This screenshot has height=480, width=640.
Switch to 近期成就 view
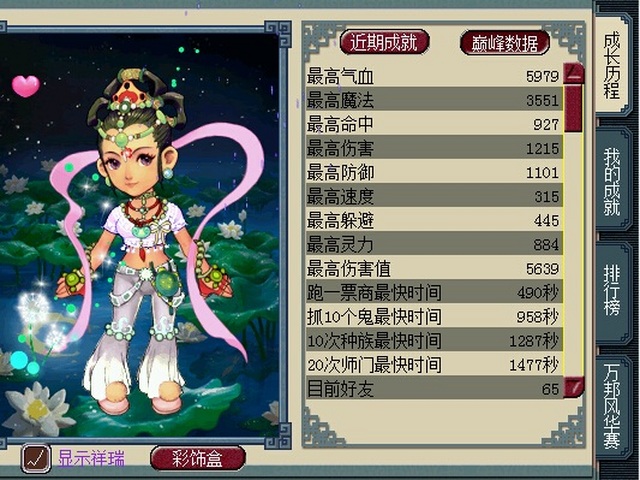tap(384, 42)
